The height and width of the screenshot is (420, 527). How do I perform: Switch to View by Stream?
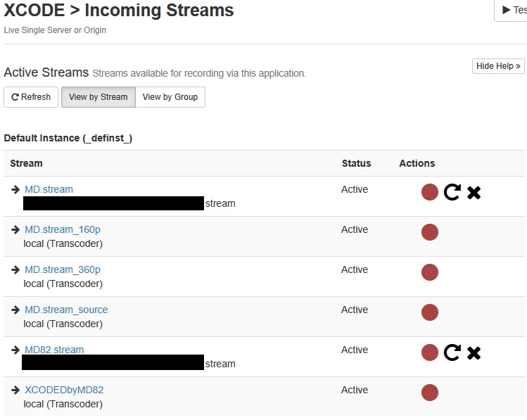(x=98, y=97)
